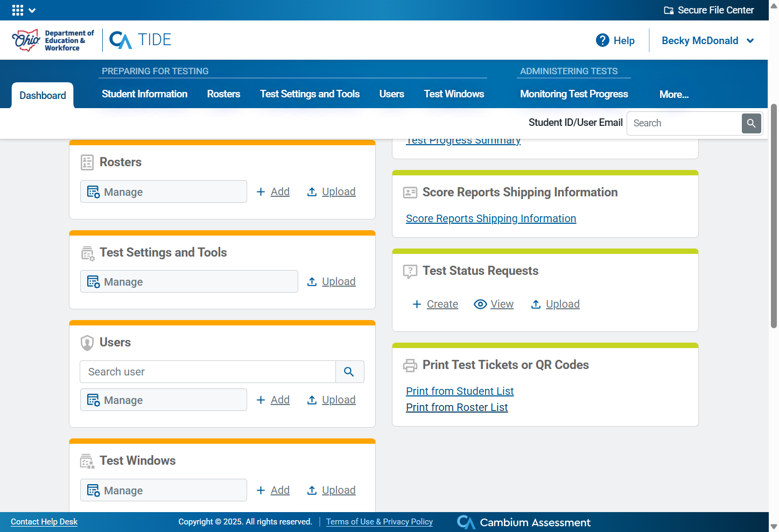The image size is (779, 532).
Task: Click the Secure File Center folder icon
Action: tap(669, 10)
